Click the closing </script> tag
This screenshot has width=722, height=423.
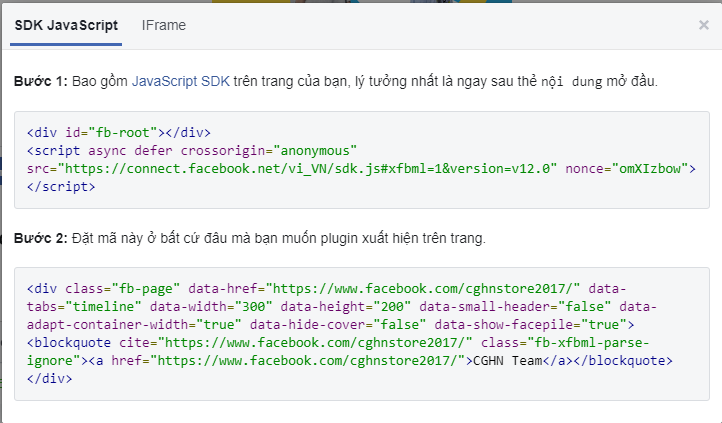click(x=57, y=186)
